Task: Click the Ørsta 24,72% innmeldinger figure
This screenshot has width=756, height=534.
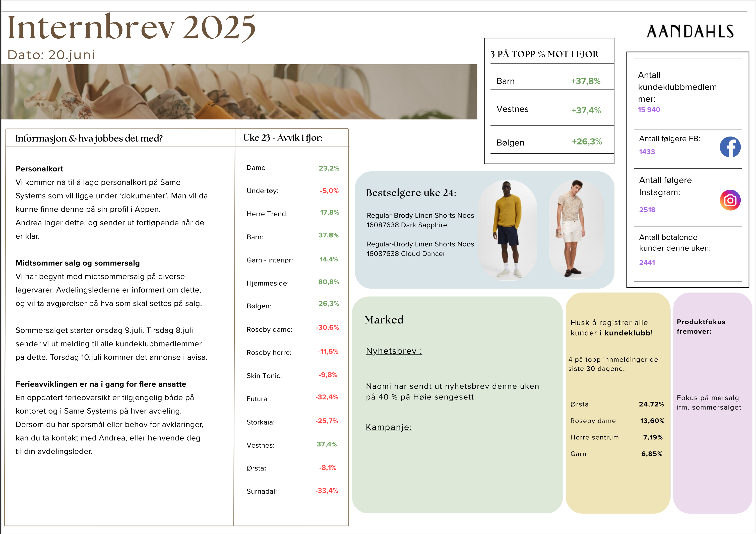Action: point(651,404)
